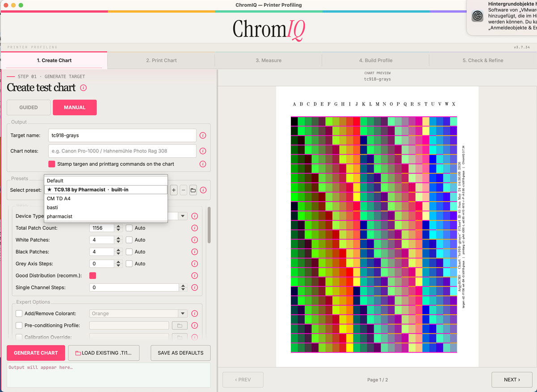Check Add/Remove Colorant checkbox

pyautogui.click(x=19, y=313)
